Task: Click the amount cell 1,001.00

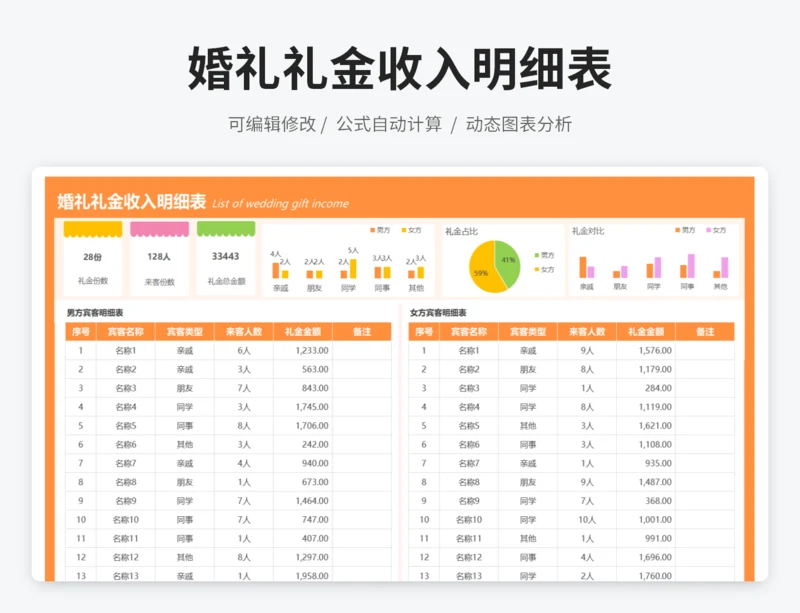Action: [646, 520]
